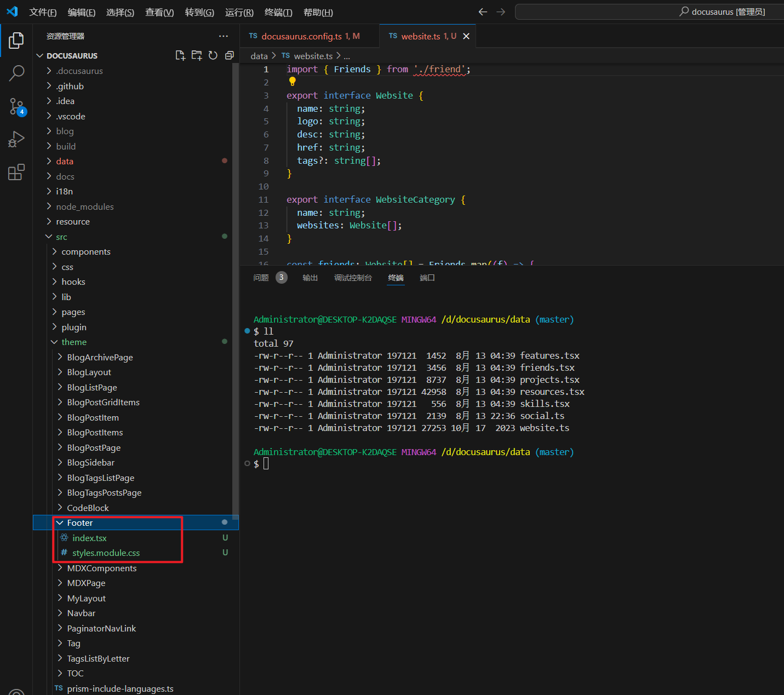Open prism-include-languages.ts file

pyautogui.click(x=136, y=688)
